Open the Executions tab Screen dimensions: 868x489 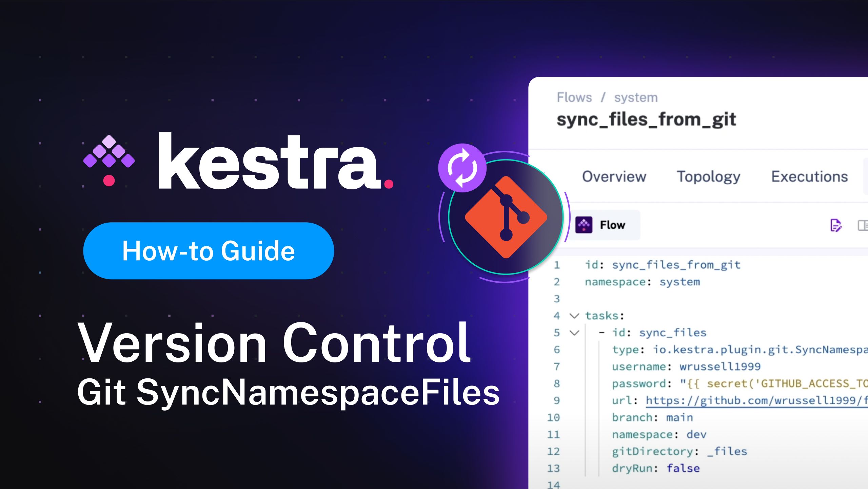tap(809, 176)
